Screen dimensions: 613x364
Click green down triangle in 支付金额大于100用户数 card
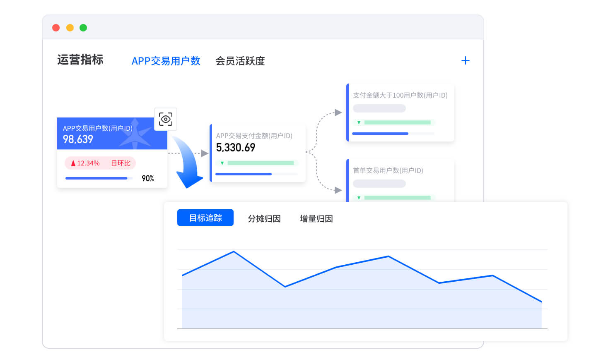tap(359, 122)
